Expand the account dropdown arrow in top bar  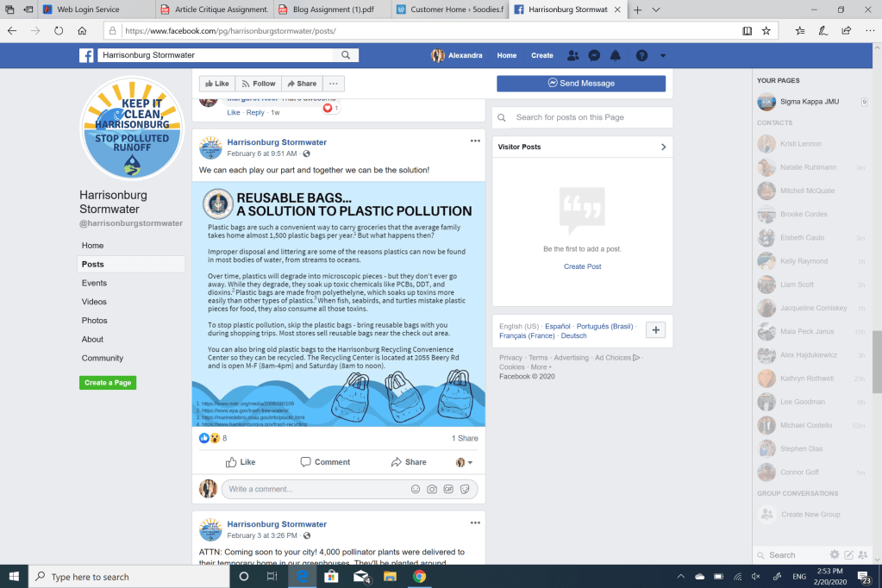(x=663, y=56)
